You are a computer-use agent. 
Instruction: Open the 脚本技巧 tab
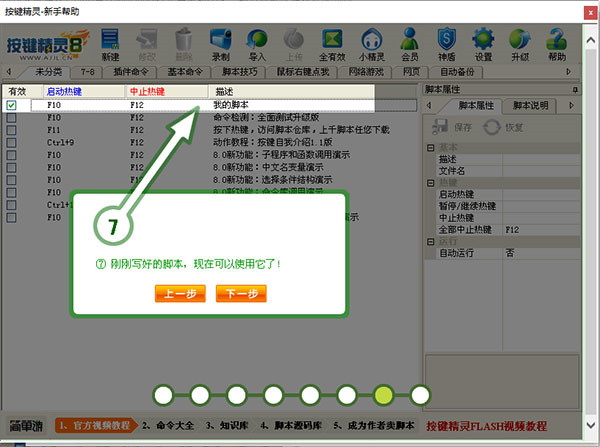point(240,72)
